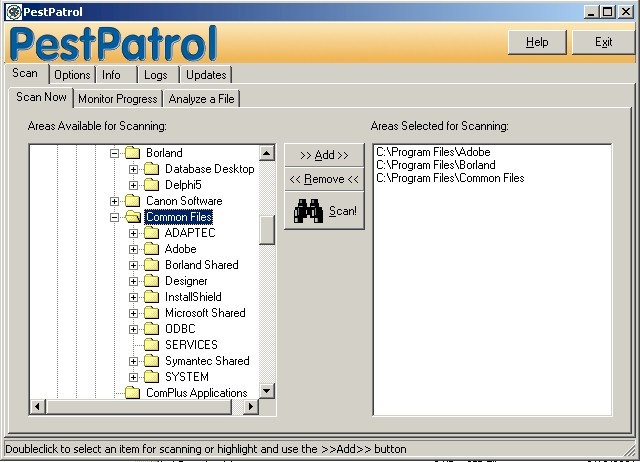The height and width of the screenshot is (462, 640).
Task: Click the Symantec Shared folder icon
Action: click(x=151, y=361)
